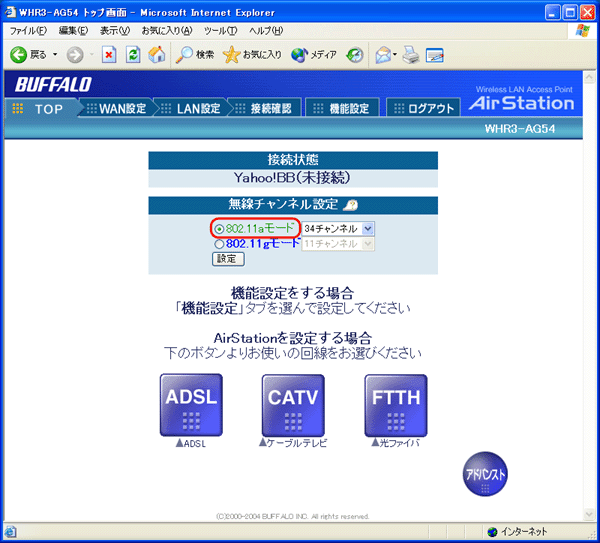Viewport: 600px width, 543px height.
Task: Open the 34チャンネル channel dropdown
Action: pos(338,229)
